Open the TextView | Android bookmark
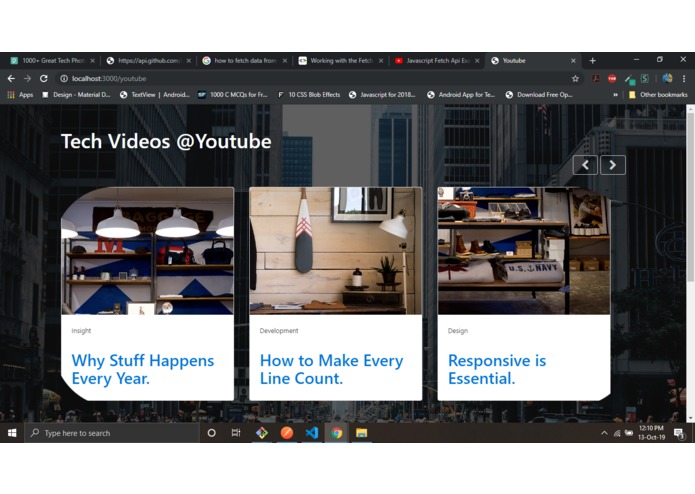The height and width of the screenshot is (494, 695). pyautogui.click(x=155, y=95)
